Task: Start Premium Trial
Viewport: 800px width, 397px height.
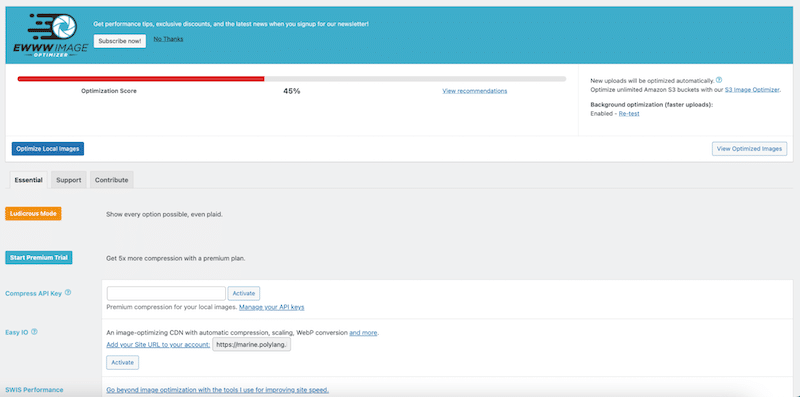Action: (x=39, y=258)
